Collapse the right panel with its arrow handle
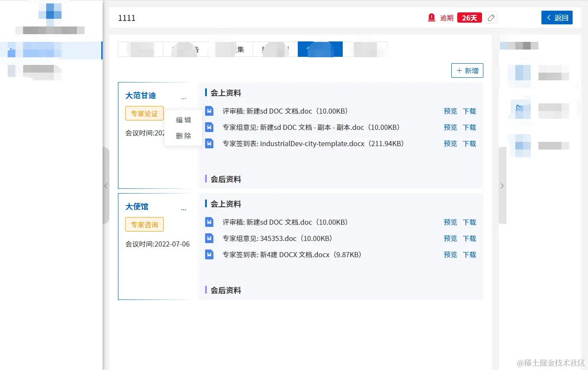Viewport: 588px width, 370px height. point(502,185)
